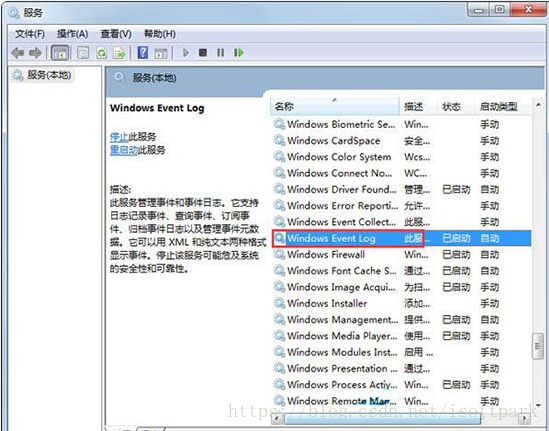Click 自动 startup type of Windows Driver Foundation

(x=489, y=190)
